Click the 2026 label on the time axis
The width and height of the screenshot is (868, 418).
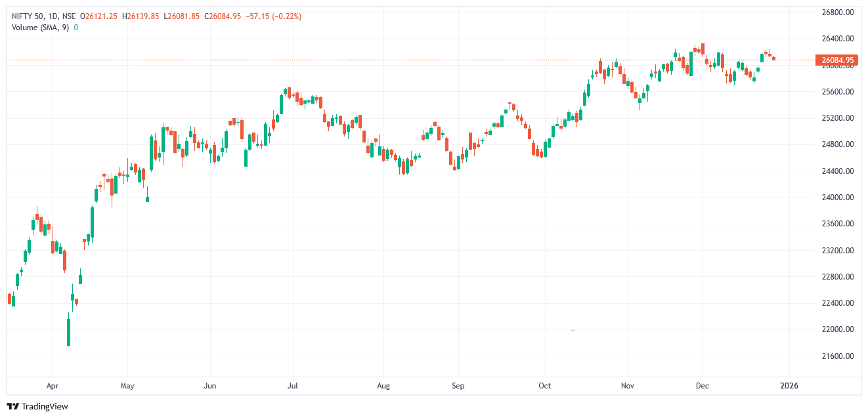789,386
